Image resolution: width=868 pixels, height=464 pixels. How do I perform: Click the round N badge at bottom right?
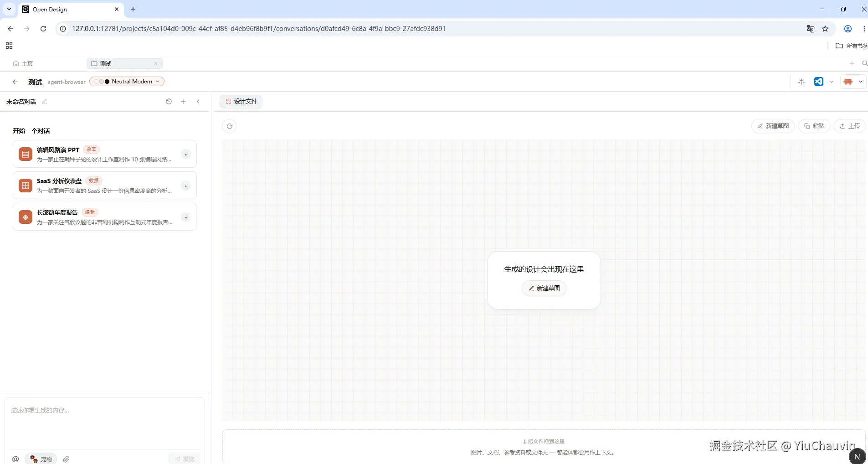click(857, 456)
